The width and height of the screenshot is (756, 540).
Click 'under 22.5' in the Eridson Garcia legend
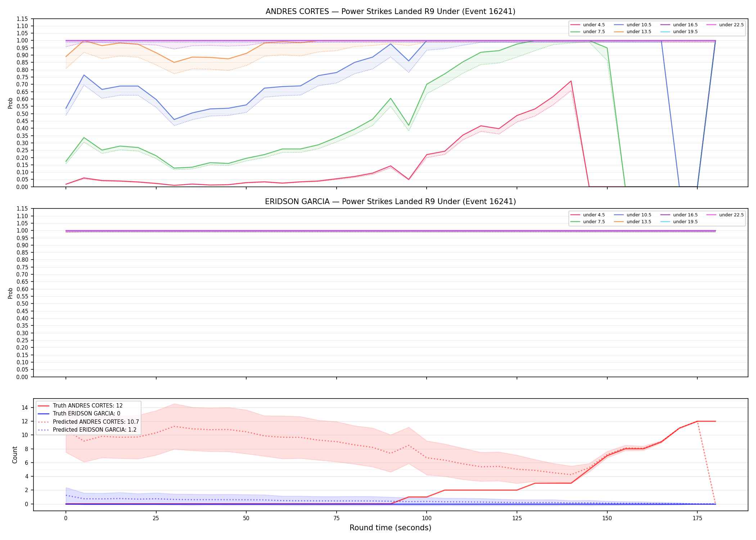pyautogui.click(x=725, y=215)
